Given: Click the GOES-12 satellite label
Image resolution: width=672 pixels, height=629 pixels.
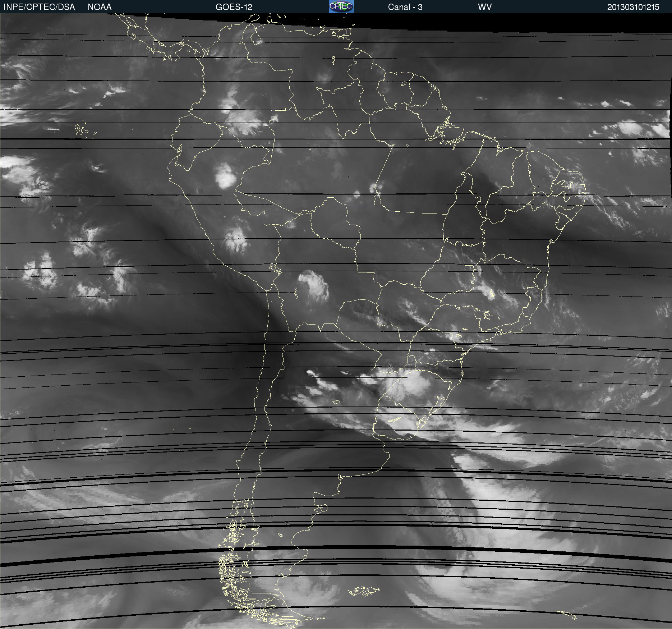Looking at the screenshot, I should 234,7.
